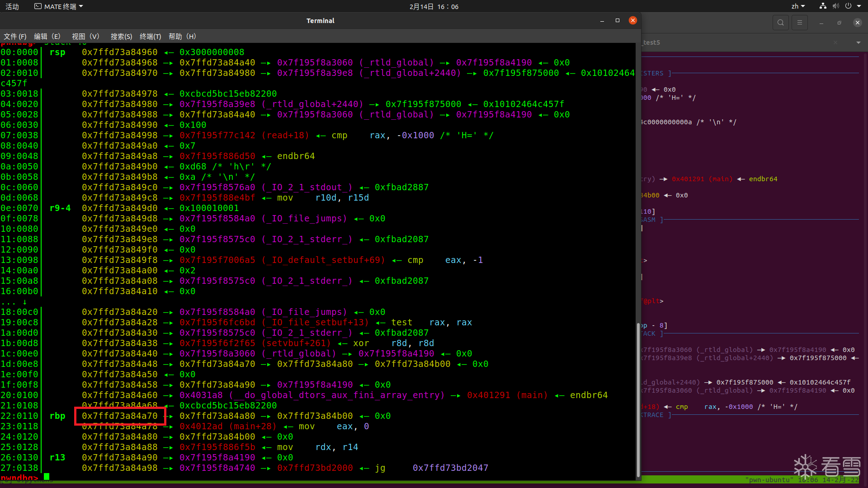Screen dimensions: 868x488
Task: Click stack offset 1c:00e0 label
Action: click(x=19, y=353)
